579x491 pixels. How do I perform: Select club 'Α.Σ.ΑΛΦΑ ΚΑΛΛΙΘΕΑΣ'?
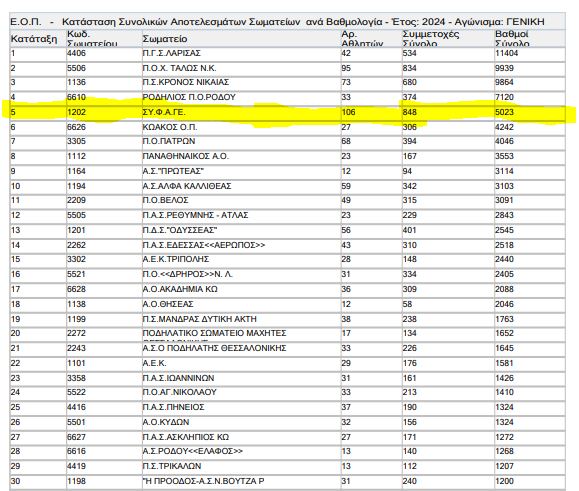(x=187, y=186)
